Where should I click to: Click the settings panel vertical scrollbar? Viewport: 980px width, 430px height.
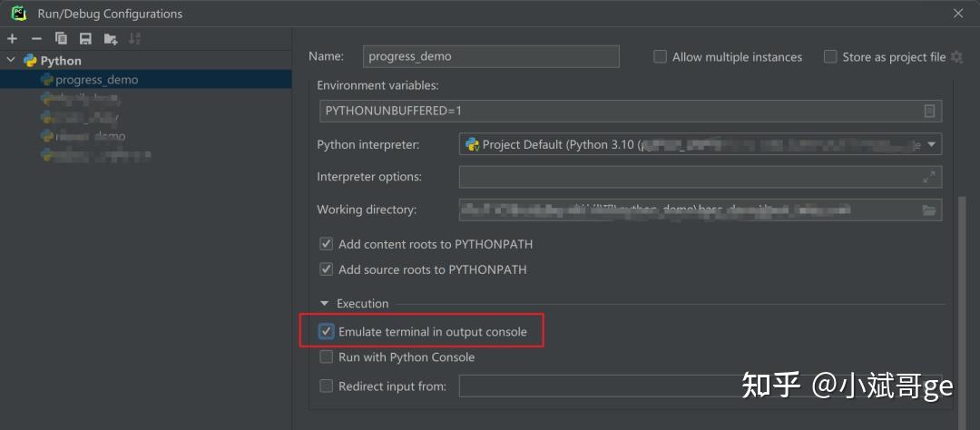pyautogui.click(x=963, y=272)
